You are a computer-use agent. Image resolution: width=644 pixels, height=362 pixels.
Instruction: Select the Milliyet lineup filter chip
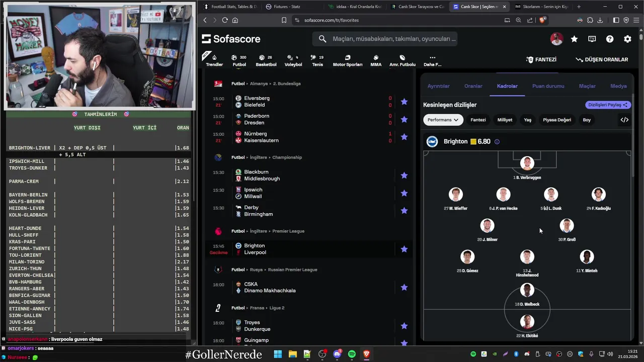click(505, 120)
